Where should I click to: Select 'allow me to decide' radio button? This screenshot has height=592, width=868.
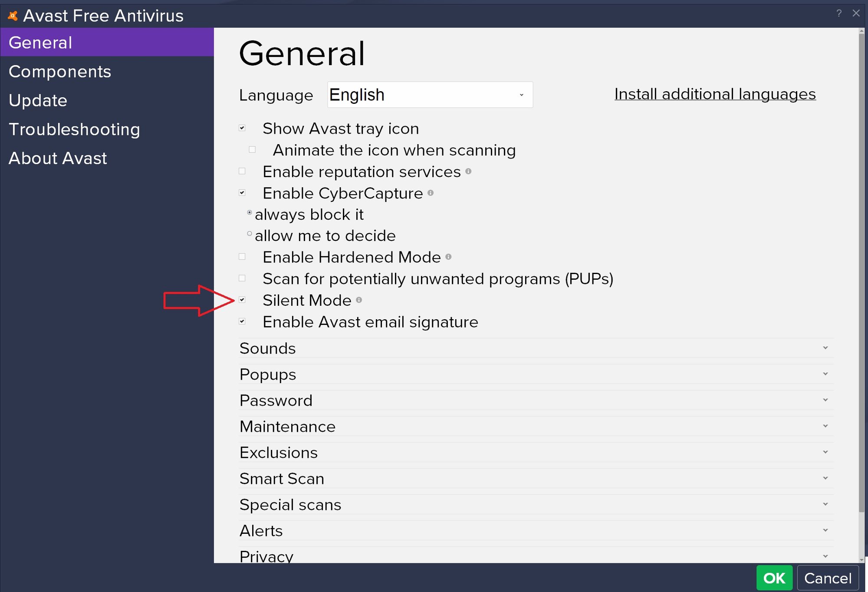point(250,234)
